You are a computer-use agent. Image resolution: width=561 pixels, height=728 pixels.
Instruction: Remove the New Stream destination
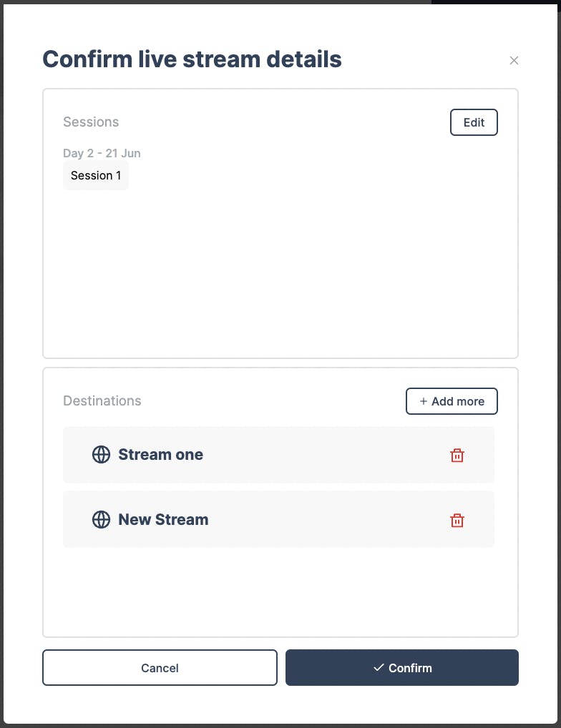pos(457,520)
